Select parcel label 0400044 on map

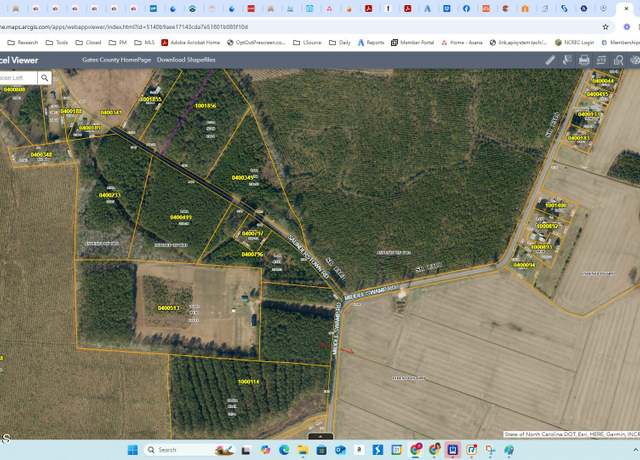point(603,81)
